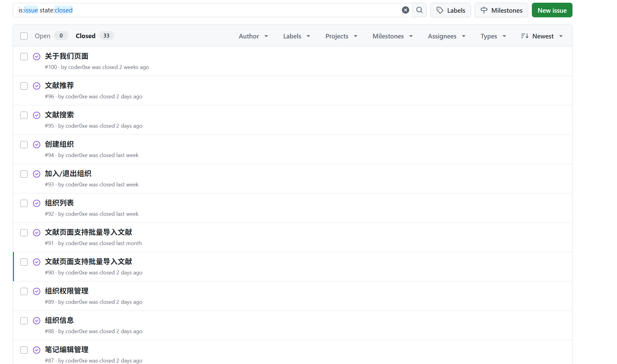The height and width of the screenshot is (364, 617).
Task: Toggle the select-all issues checkbox
Action: point(24,36)
